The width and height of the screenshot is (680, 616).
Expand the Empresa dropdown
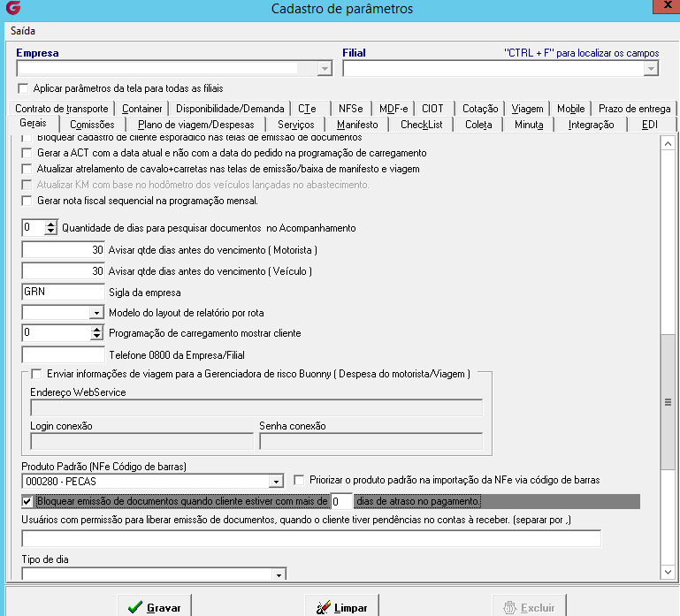point(325,68)
